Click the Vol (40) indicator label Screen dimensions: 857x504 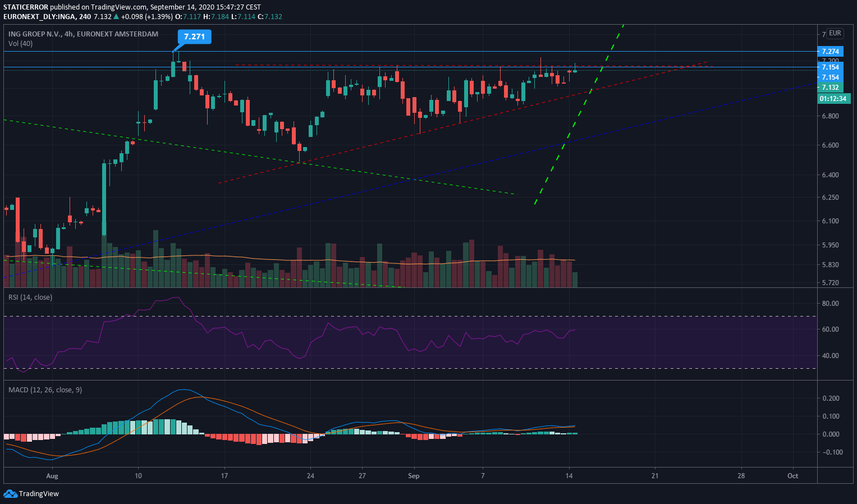(20, 43)
